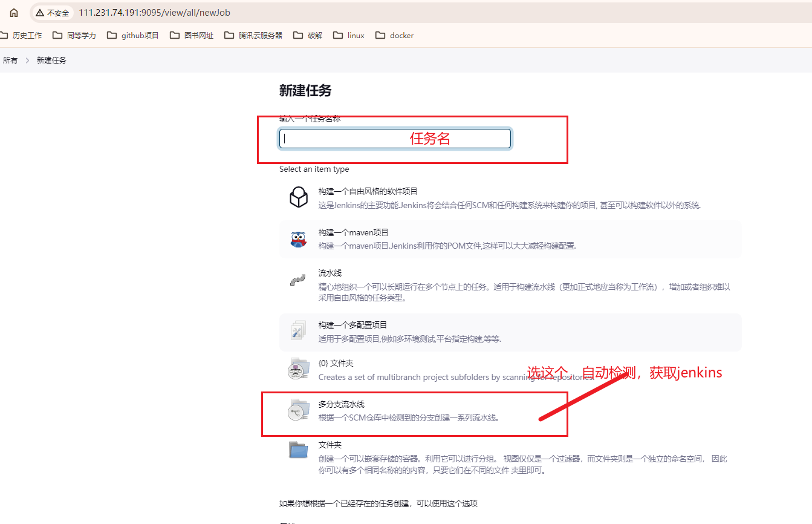Select the freestyle project box icon
The height and width of the screenshot is (524, 812).
point(299,197)
